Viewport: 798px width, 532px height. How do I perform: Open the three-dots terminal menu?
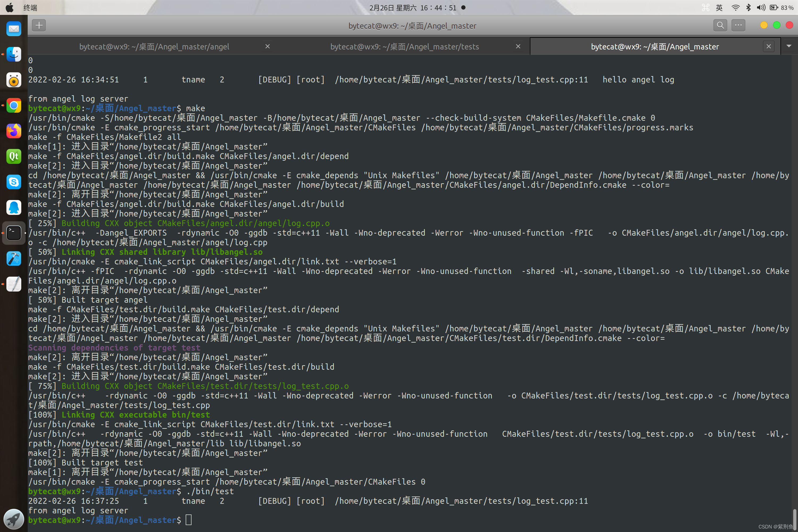[738, 26]
